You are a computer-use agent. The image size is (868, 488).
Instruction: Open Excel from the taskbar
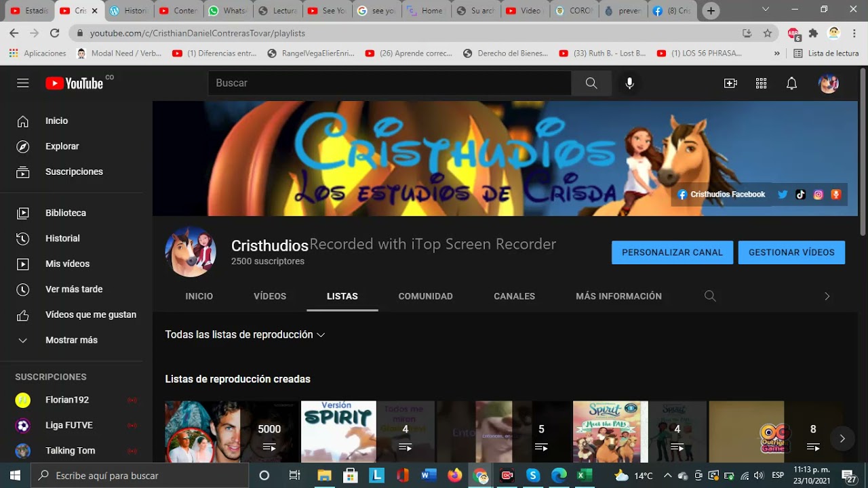pos(584,476)
